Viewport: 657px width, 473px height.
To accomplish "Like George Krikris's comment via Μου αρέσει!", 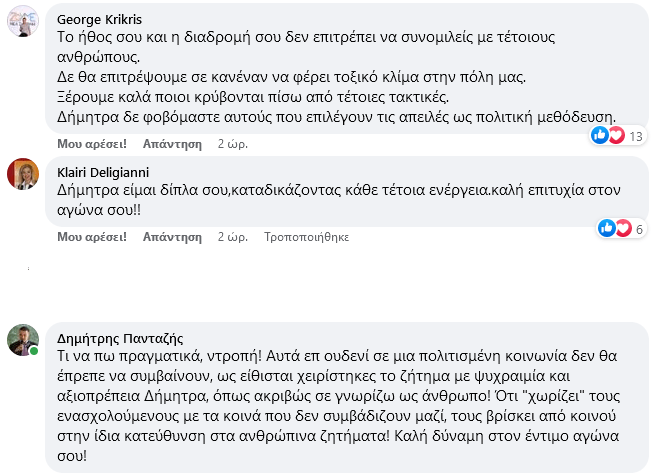I will pyautogui.click(x=89, y=143).
